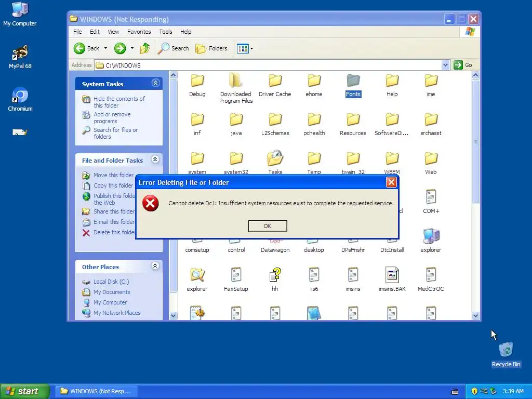Open the Debug folder
Viewport: 532px width, 399px height.
[x=197, y=86]
